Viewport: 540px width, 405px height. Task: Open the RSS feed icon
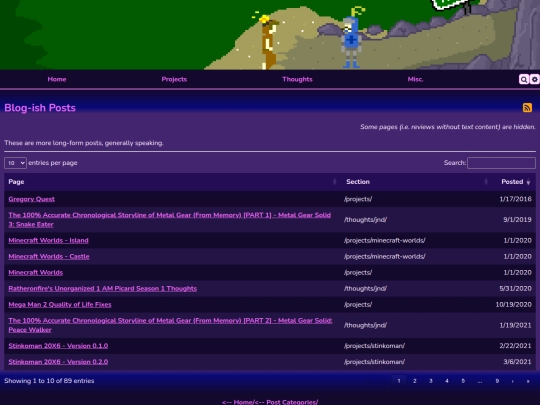(x=527, y=108)
